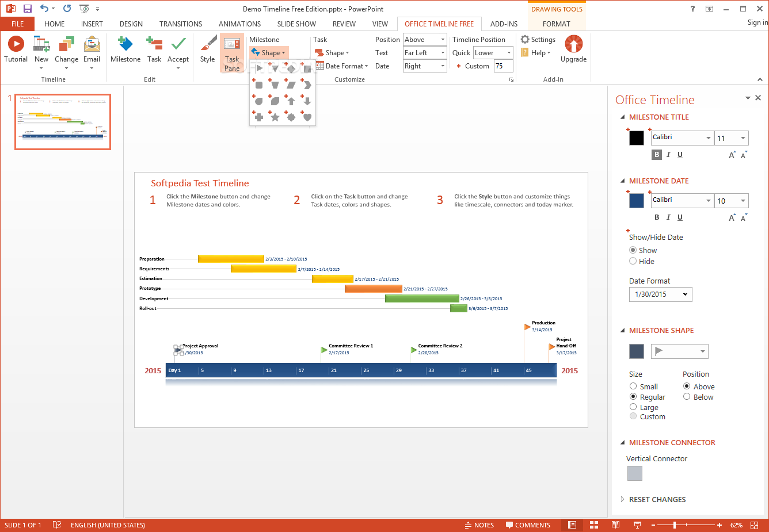Image resolution: width=769 pixels, height=532 pixels.
Task: Select the diamond milestone shape in popup
Action: click(291, 68)
